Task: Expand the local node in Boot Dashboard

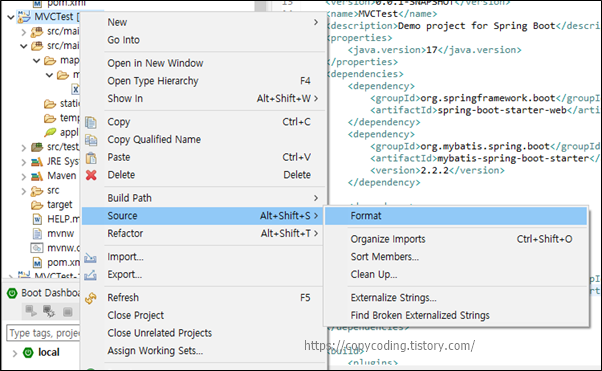Action: 15,353
